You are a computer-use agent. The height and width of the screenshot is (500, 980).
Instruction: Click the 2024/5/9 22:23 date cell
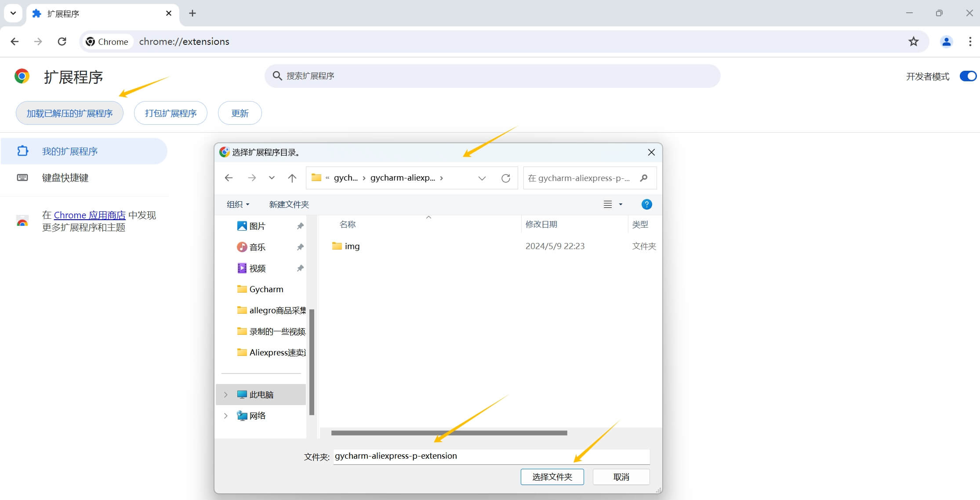click(x=555, y=246)
